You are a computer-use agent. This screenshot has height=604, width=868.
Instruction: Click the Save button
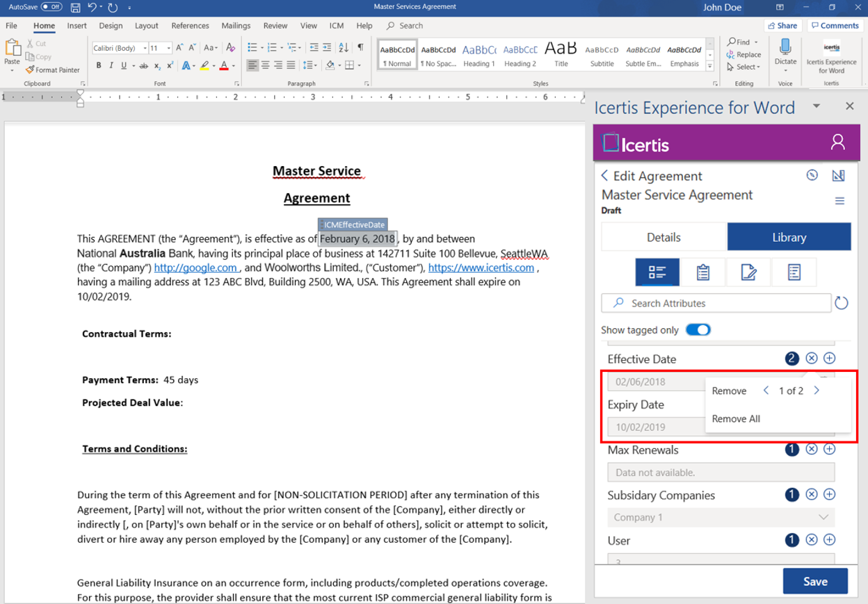tap(814, 582)
